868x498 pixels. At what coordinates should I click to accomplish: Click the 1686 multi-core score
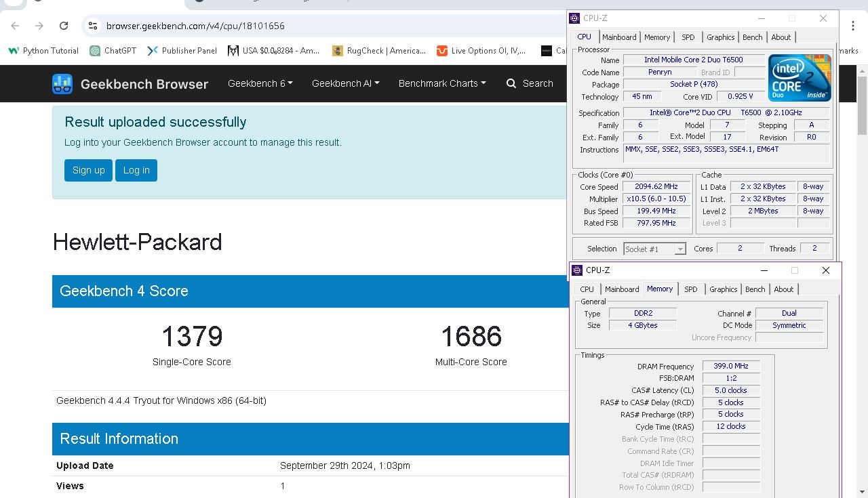(x=471, y=337)
